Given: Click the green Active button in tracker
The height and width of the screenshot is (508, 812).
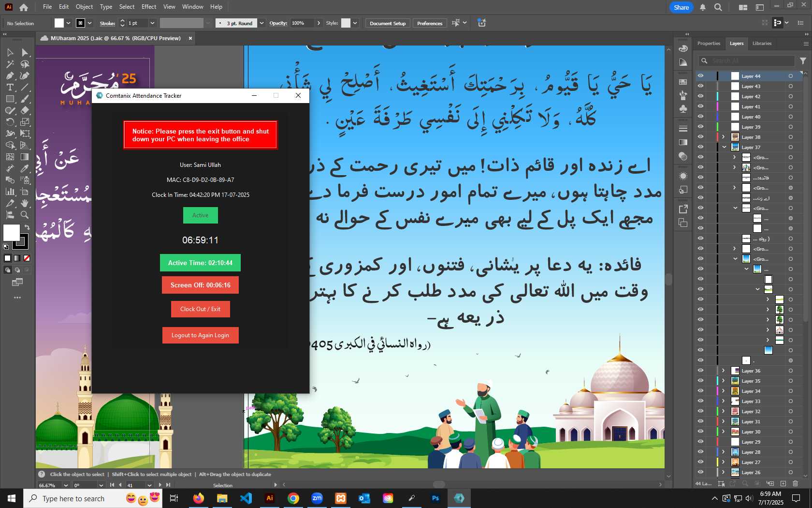Looking at the screenshot, I should point(200,215).
